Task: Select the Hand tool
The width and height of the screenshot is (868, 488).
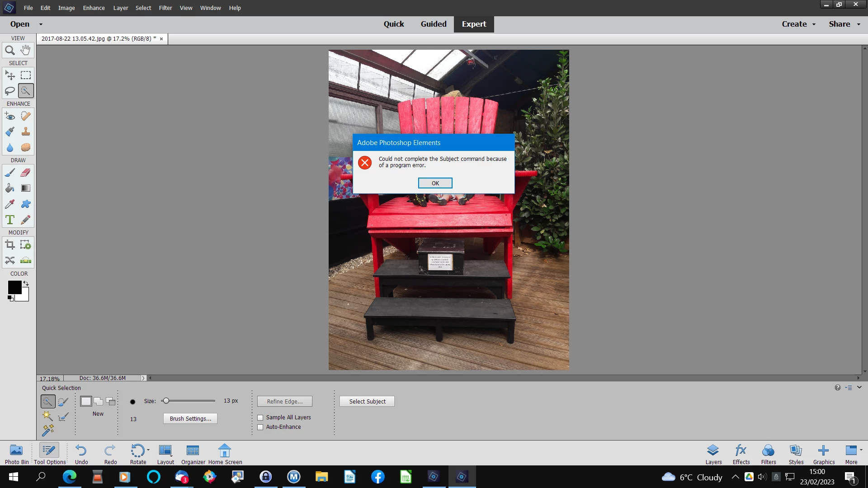Action: (26, 50)
